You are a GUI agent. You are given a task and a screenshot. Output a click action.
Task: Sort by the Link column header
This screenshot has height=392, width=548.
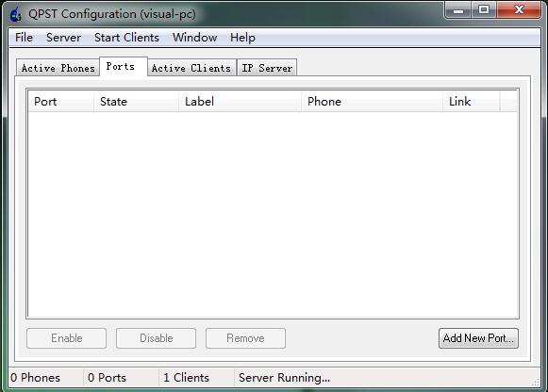click(x=472, y=101)
